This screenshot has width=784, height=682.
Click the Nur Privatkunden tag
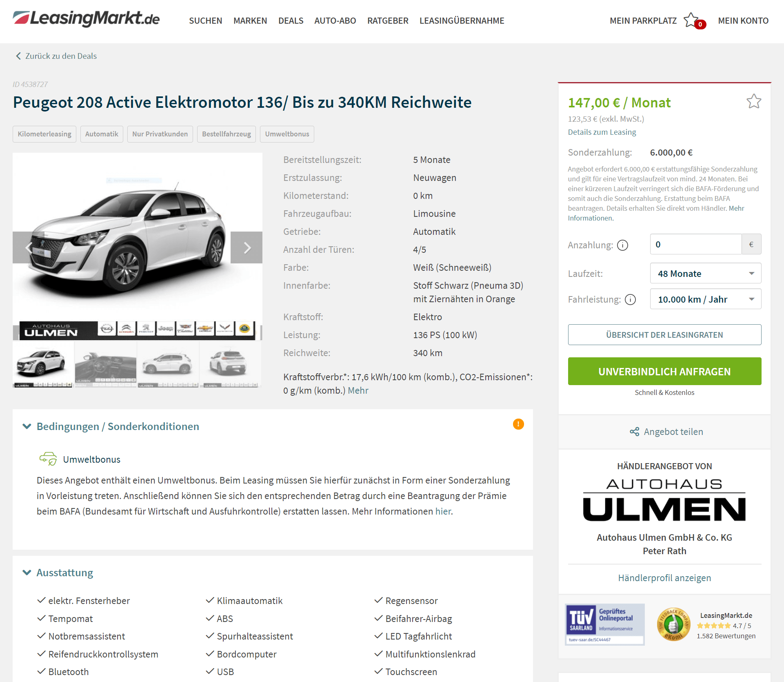(160, 134)
